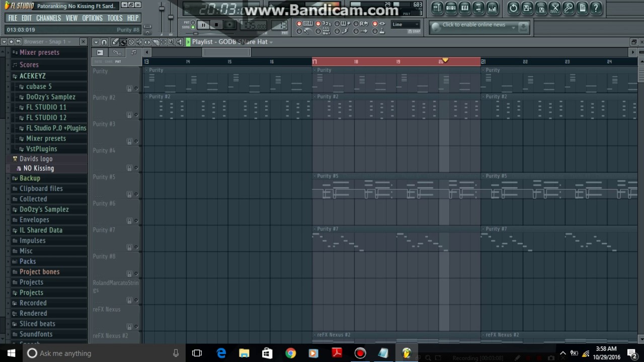Click the main volume slider
The height and width of the screenshot is (362, 644).
click(x=162, y=9)
